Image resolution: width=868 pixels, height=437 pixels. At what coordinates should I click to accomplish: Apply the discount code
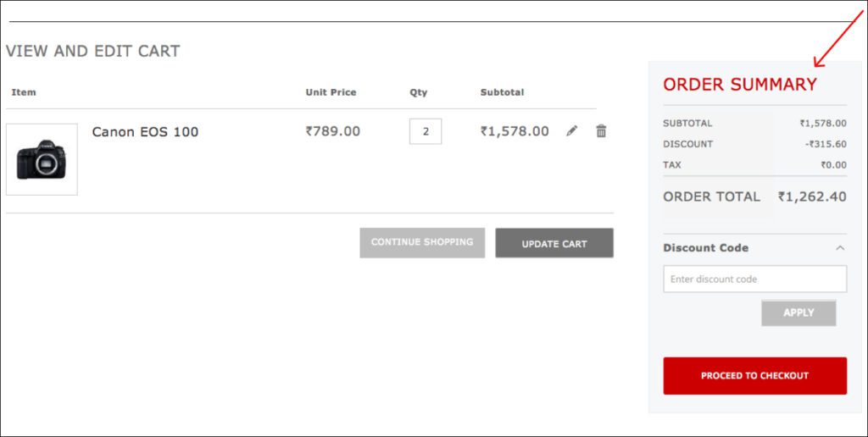click(798, 313)
